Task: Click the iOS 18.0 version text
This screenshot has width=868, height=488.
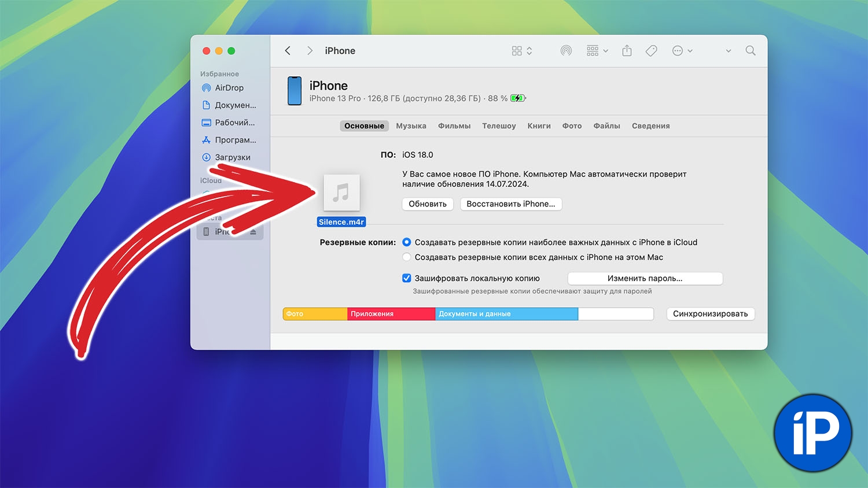Action: click(x=418, y=155)
